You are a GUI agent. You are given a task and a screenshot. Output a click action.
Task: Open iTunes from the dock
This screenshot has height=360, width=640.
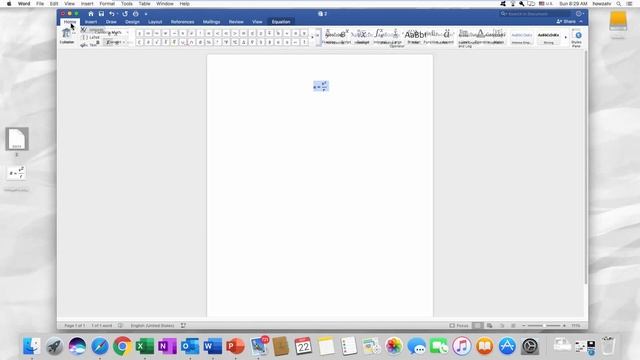tap(462, 346)
